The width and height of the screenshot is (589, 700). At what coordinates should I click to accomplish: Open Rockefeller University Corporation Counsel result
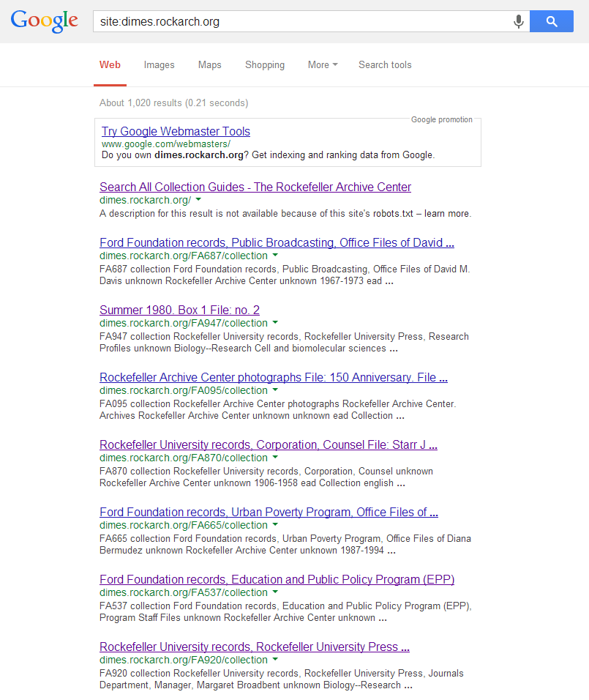click(x=269, y=445)
